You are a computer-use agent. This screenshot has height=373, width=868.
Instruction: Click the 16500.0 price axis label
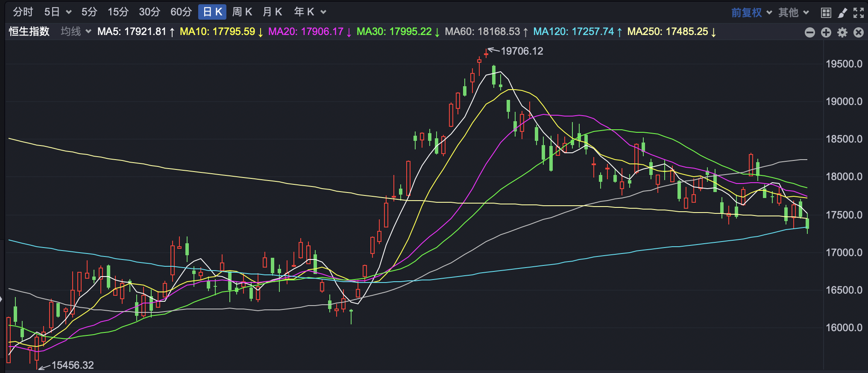tap(844, 290)
